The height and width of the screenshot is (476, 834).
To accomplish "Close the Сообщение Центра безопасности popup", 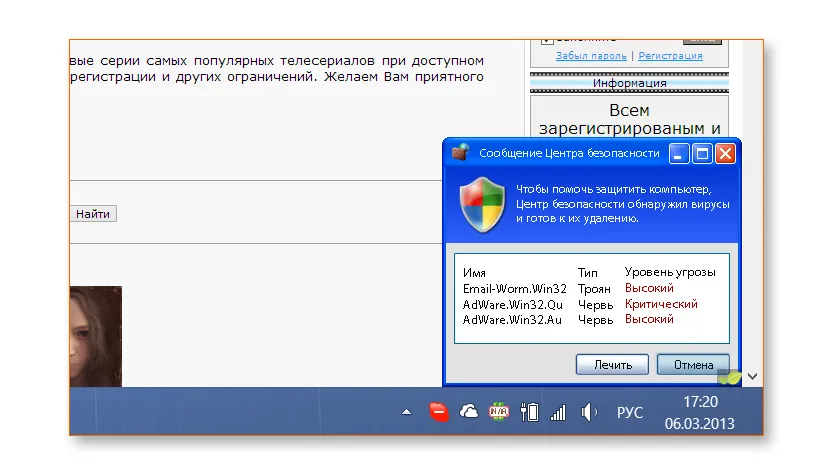I will [x=725, y=154].
